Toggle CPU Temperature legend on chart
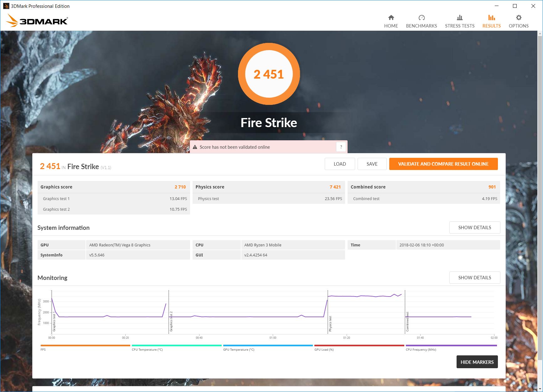Viewport: 543px width, 392px height. click(x=177, y=346)
